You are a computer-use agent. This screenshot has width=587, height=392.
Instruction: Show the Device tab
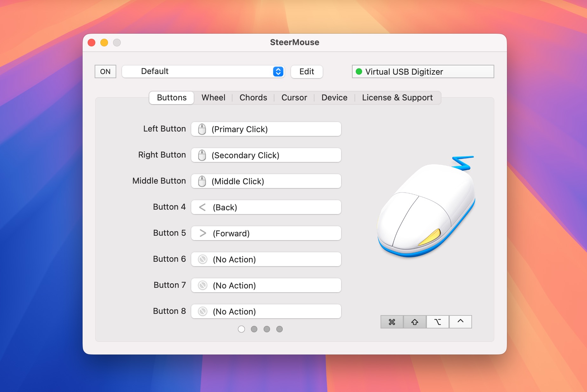pos(334,98)
